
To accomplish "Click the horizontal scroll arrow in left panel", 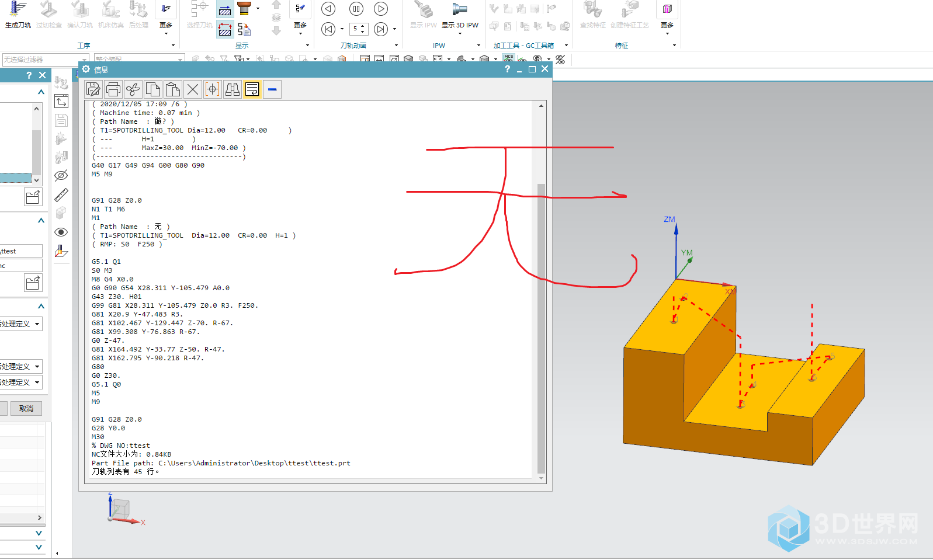I will [39, 517].
